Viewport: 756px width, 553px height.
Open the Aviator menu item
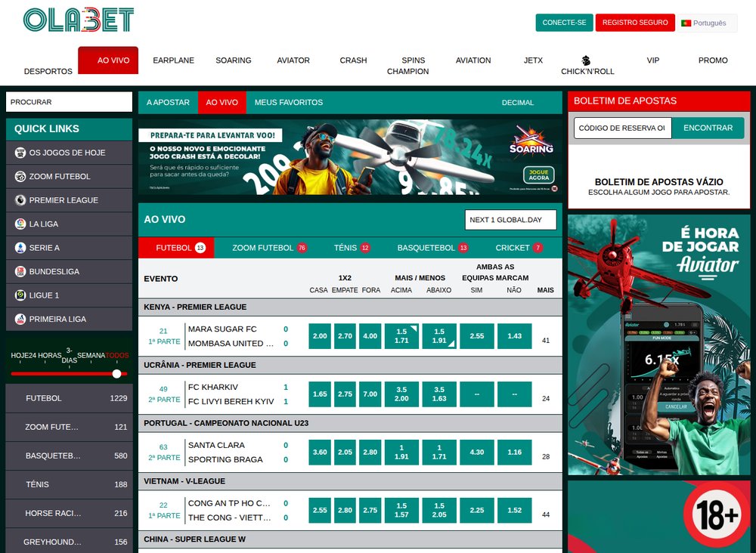[293, 60]
